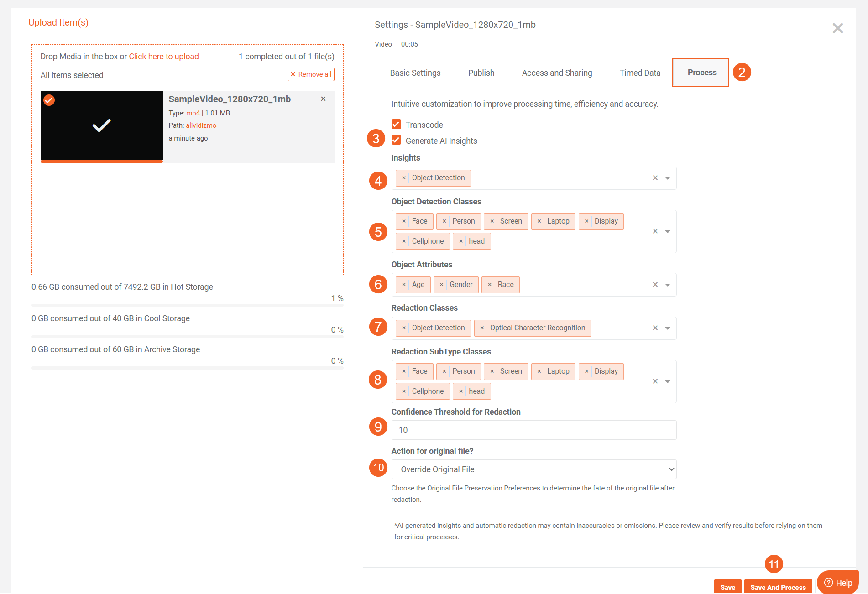Viewport: 868px width, 594px height.
Task: Remove Optical Character Recognition redaction class tag
Action: pos(482,328)
